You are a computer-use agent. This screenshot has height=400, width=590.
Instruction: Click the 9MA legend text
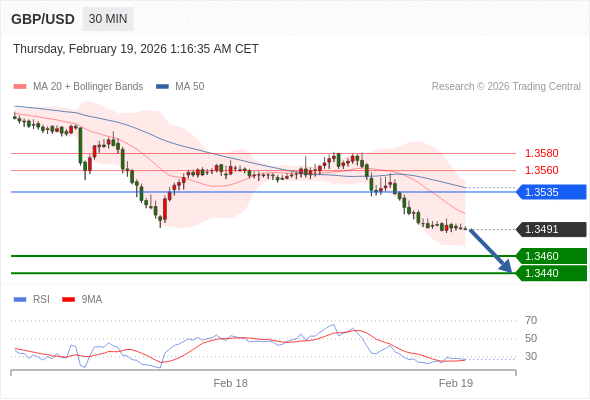92,300
